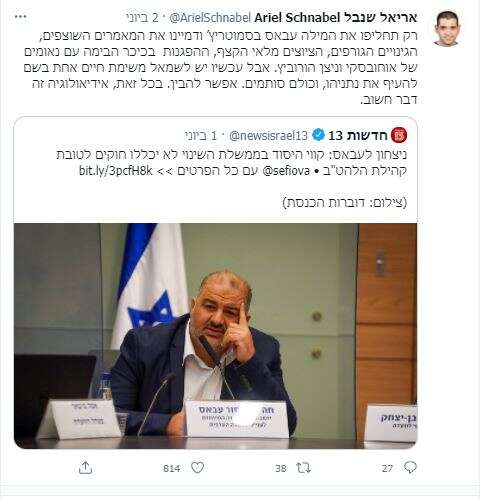485x500 pixels.
Task: Open the quoted tweet photo of the man
Action: point(215,336)
